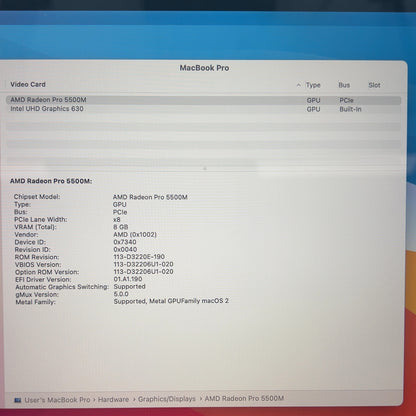Click the Vendor value AMD (0x1002)
This screenshot has height=416, width=416.
click(x=135, y=235)
